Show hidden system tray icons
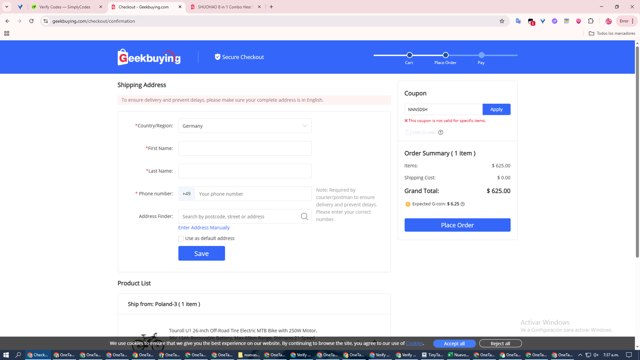 tap(580, 355)
